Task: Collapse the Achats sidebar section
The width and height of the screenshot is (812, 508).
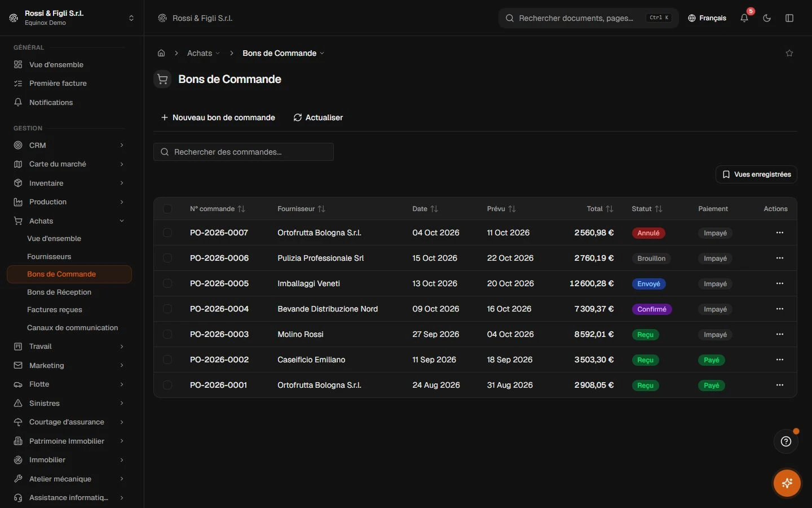Action: pos(69,221)
